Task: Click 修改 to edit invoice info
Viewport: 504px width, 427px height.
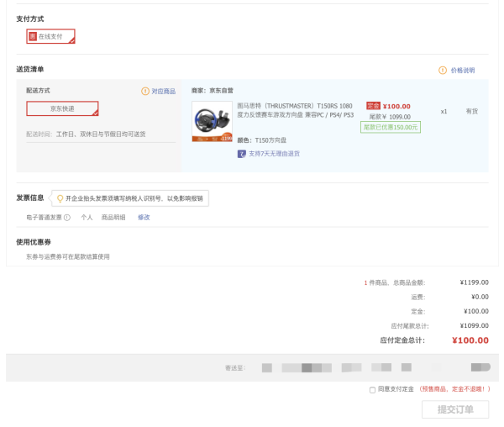Action: coord(144,218)
